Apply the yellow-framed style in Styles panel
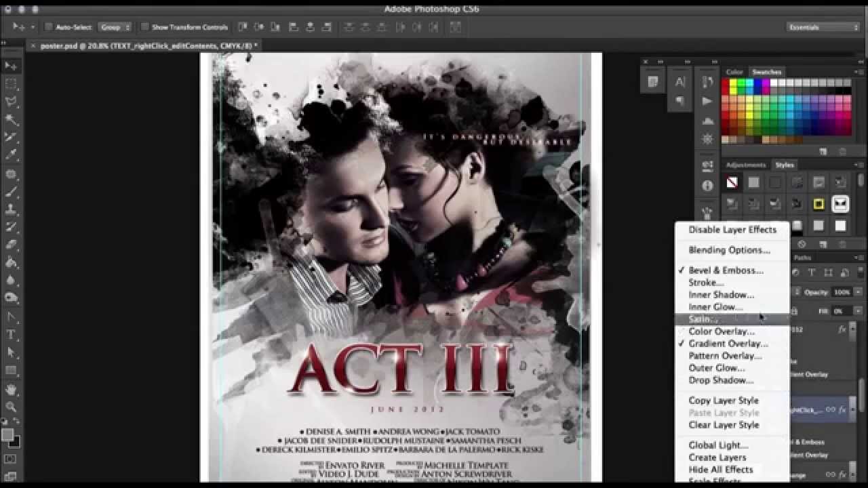Viewport: 868px width, 488px height. [819, 204]
